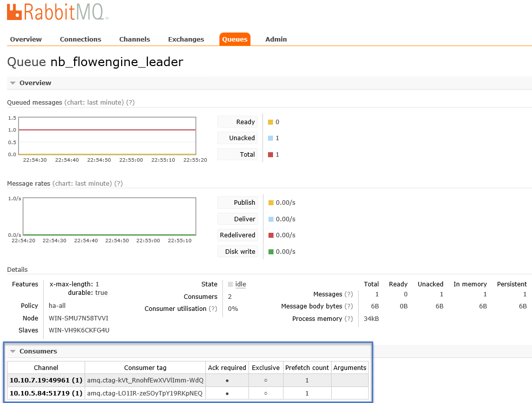Click the Arguments column header

point(350,368)
